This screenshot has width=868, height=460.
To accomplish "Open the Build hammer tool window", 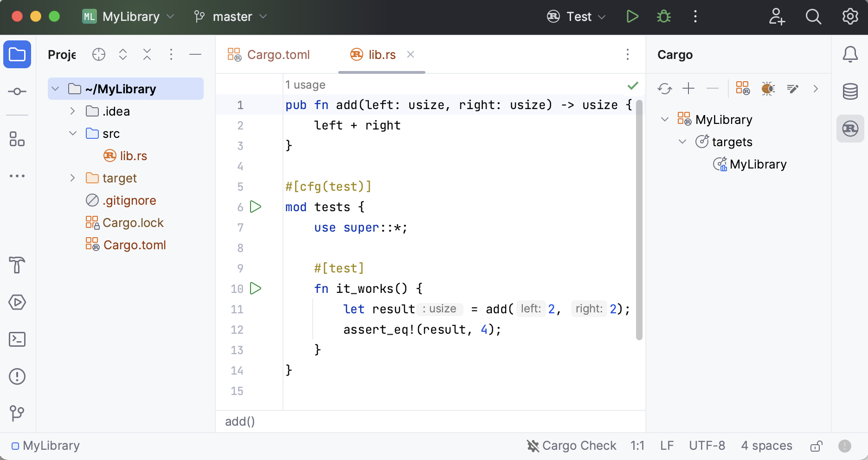I will 17,265.
